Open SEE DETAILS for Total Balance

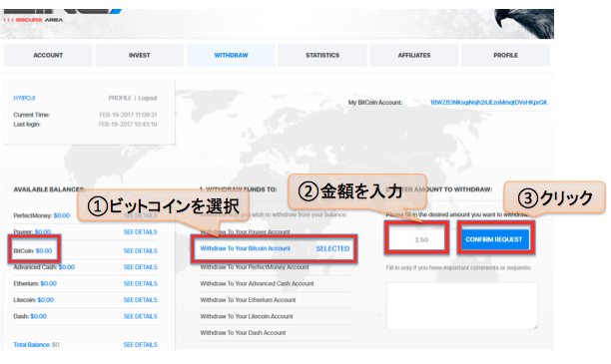pyautogui.click(x=141, y=344)
